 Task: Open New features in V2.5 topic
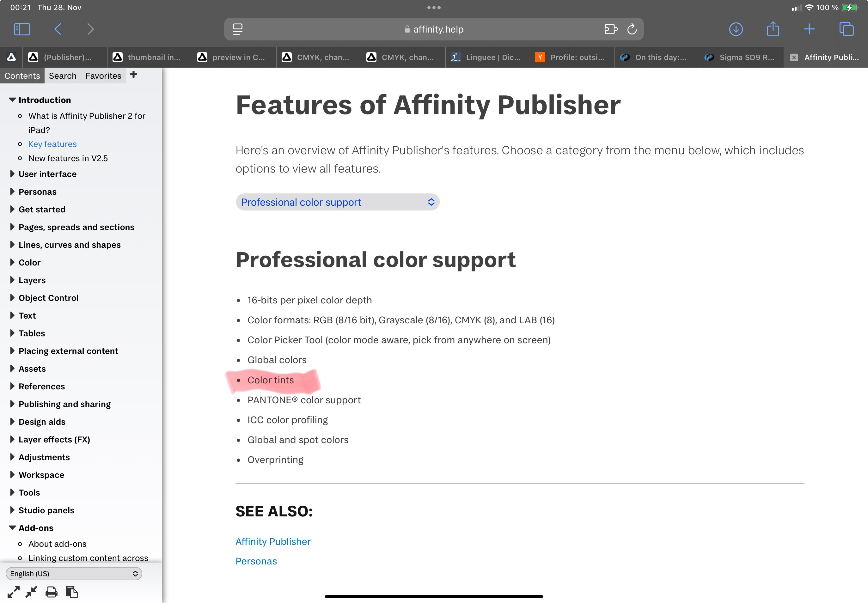68,158
